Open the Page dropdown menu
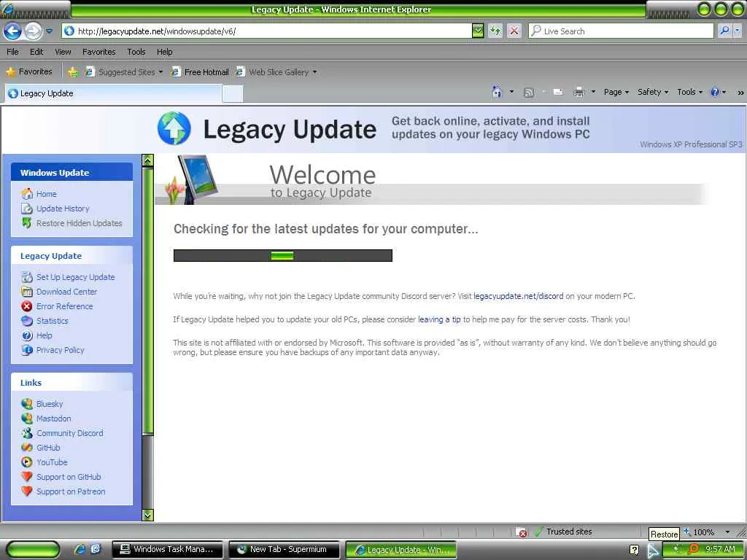The image size is (747, 560). (x=616, y=93)
